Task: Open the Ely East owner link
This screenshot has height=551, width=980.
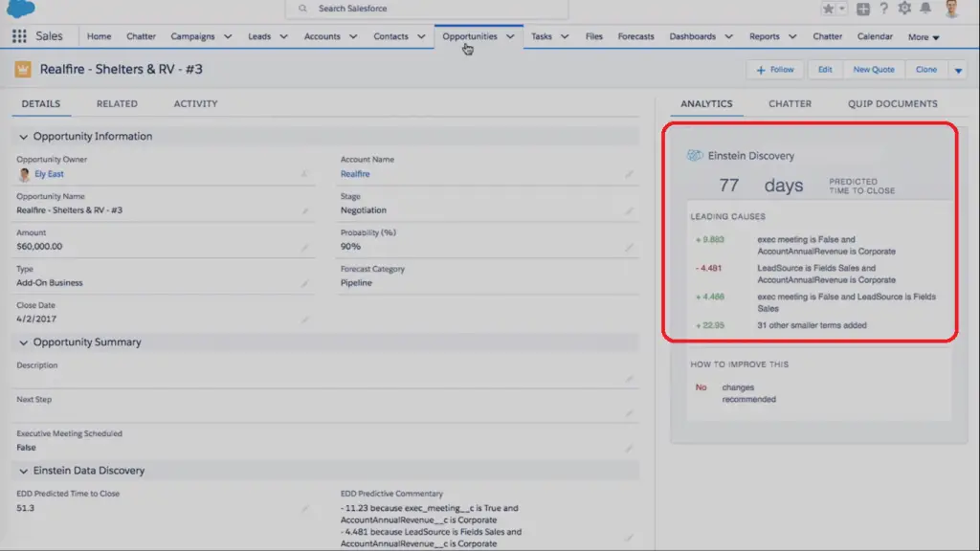Action: [x=50, y=174]
